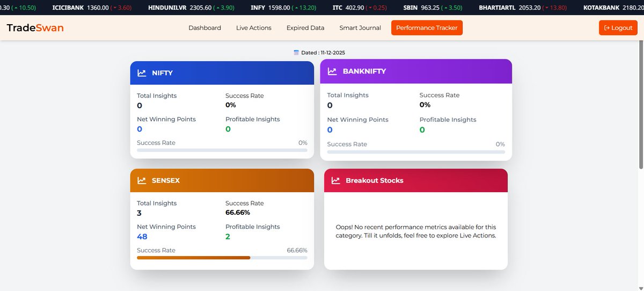The width and height of the screenshot is (644, 291).
Task: Click the Dated : 11-12-2025 label
Action: tap(323, 53)
